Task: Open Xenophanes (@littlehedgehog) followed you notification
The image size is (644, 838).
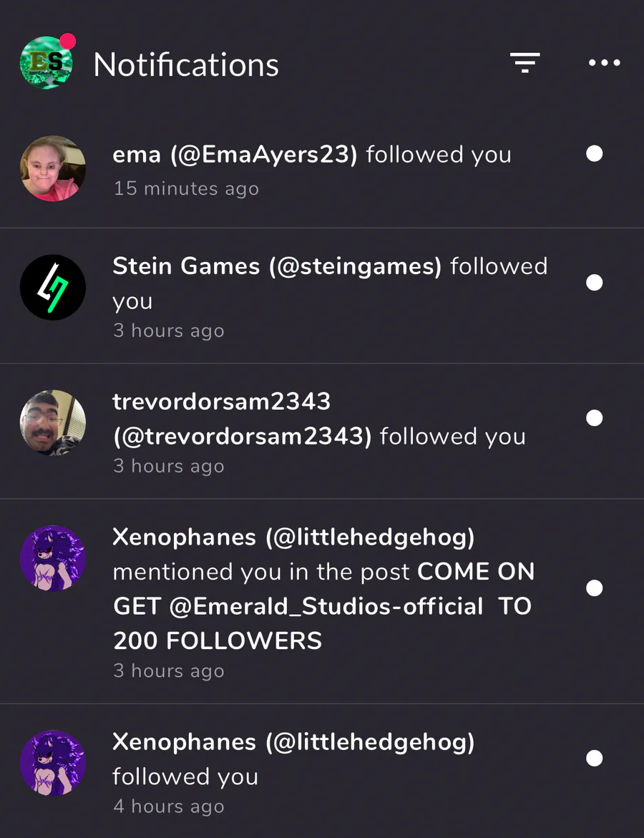Action: coord(322,771)
